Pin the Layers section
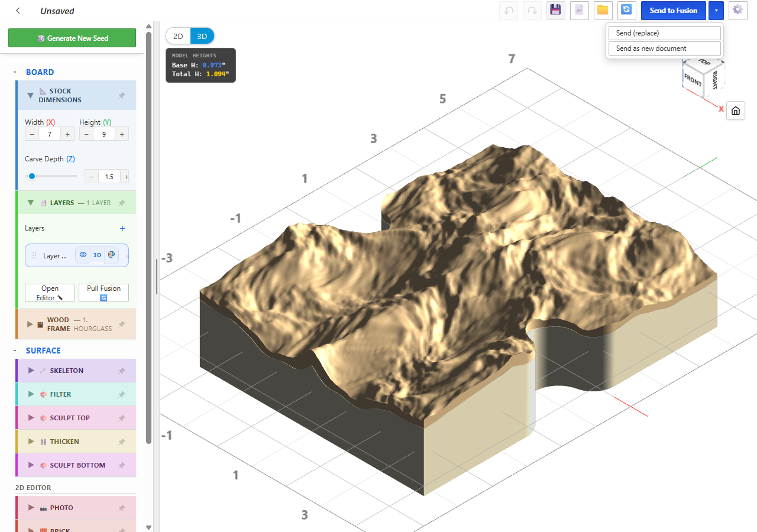 [122, 203]
